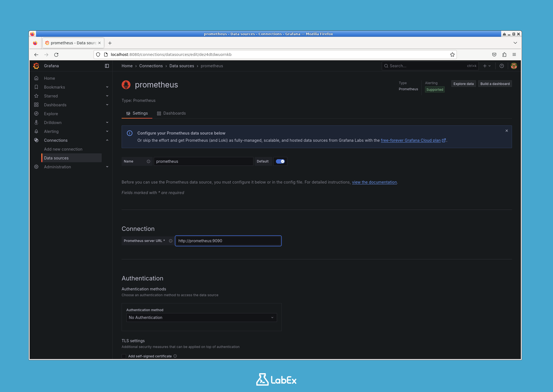The image size is (553, 392).
Task: Click the Grafana logo icon
Action: point(36,66)
